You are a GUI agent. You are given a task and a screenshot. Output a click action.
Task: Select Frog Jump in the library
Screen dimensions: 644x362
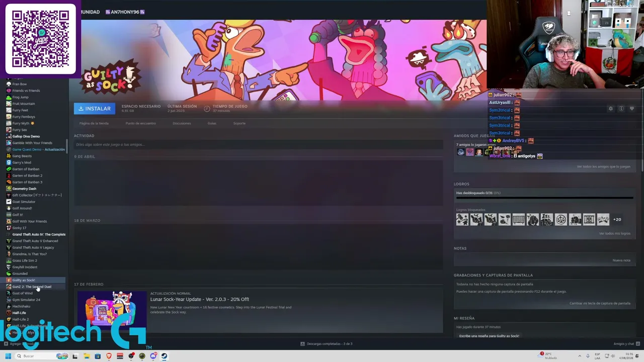20,97
